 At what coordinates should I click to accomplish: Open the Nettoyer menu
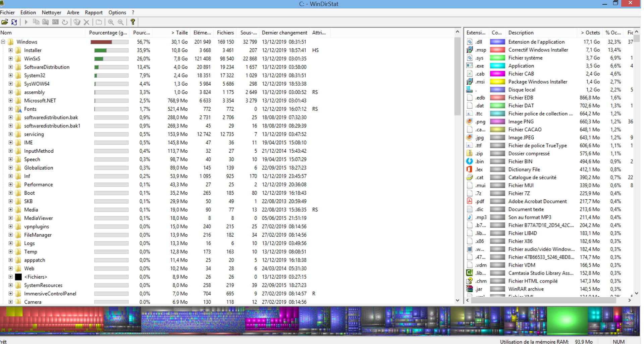click(x=51, y=12)
